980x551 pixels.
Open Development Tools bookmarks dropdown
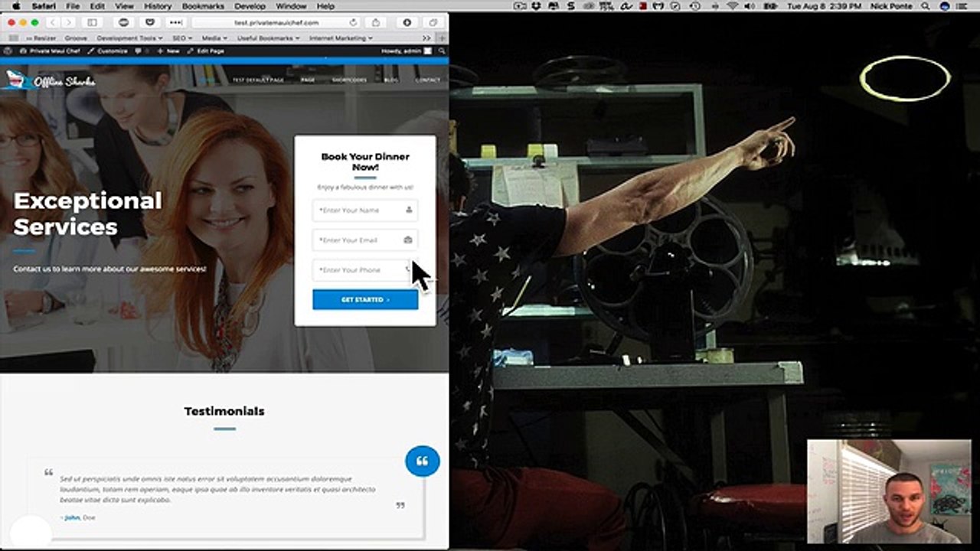point(129,37)
